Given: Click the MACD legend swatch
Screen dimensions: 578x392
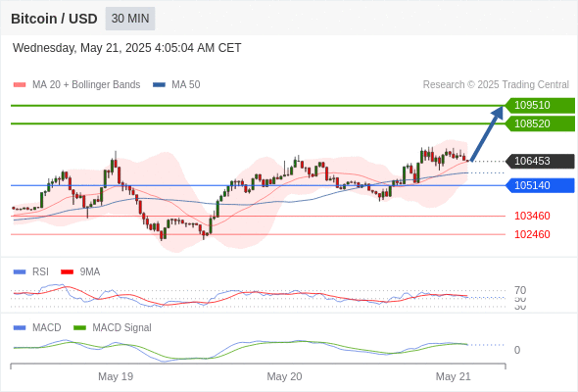Looking at the screenshot, I should [x=20, y=328].
